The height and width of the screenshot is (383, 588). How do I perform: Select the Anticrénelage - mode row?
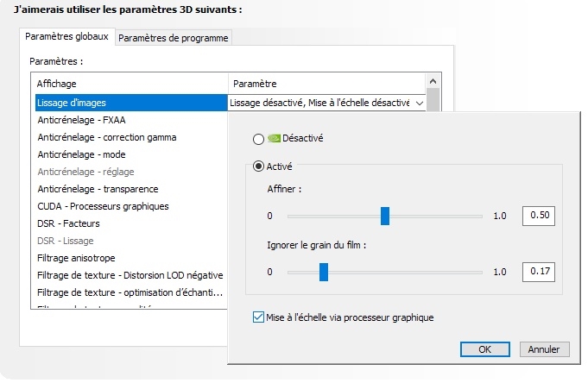pos(83,154)
